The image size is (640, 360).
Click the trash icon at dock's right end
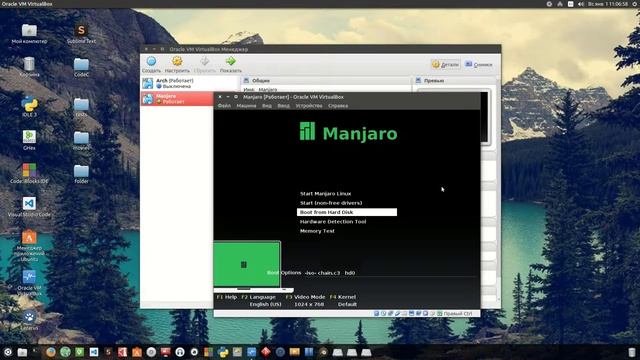[631, 352]
